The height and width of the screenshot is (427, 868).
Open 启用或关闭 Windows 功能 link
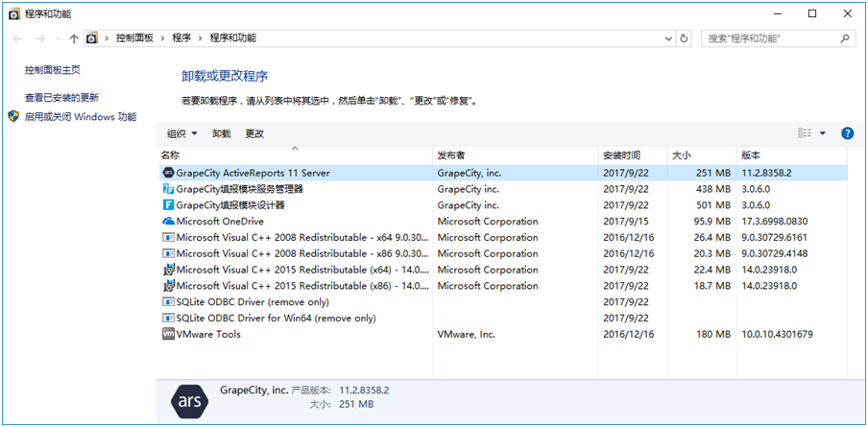click(80, 116)
